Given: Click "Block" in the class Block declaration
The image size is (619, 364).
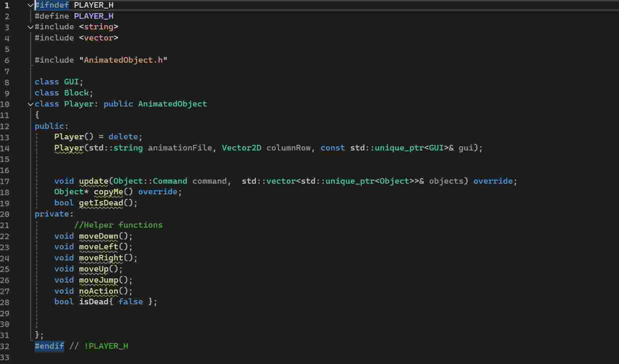Looking at the screenshot, I should (x=77, y=93).
